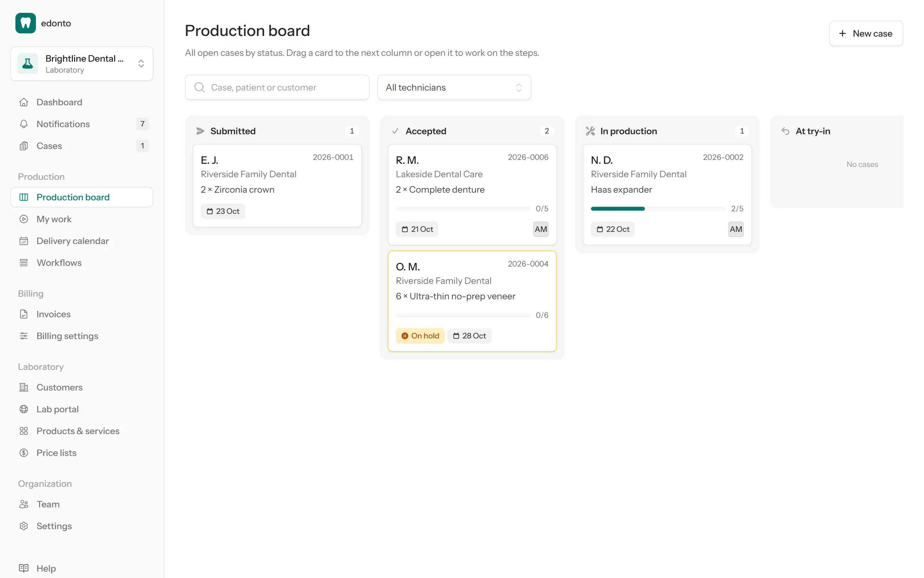Open the Dashboard page
The width and height of the screenshot is (924, 578).
82,102
